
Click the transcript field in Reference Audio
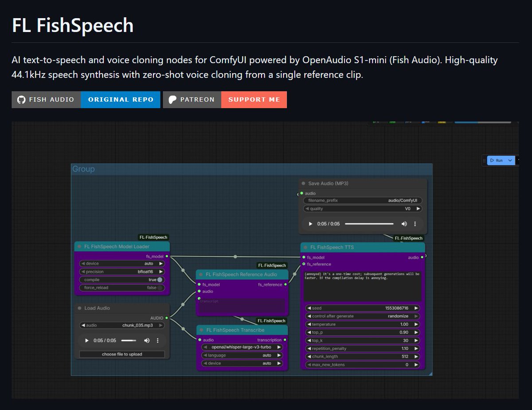pyautogui.click(x=242, y=306)
